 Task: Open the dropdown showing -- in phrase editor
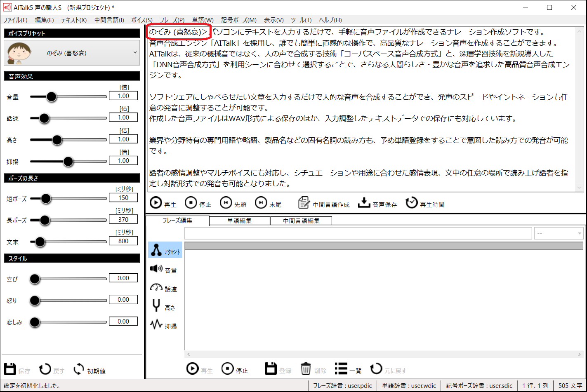click(x=559, y=233)
